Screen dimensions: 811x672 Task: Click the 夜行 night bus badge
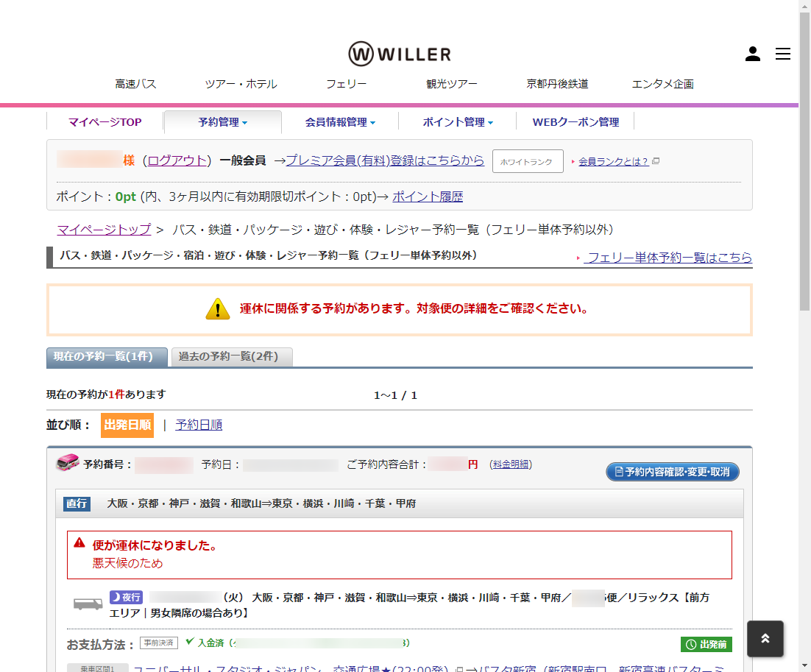tap(126, 597)
